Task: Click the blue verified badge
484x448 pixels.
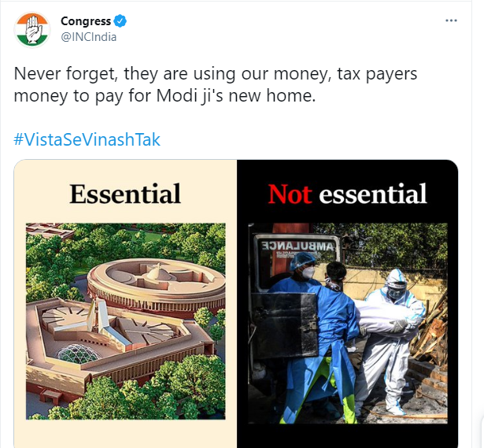Action: click(x=120, y=21)
